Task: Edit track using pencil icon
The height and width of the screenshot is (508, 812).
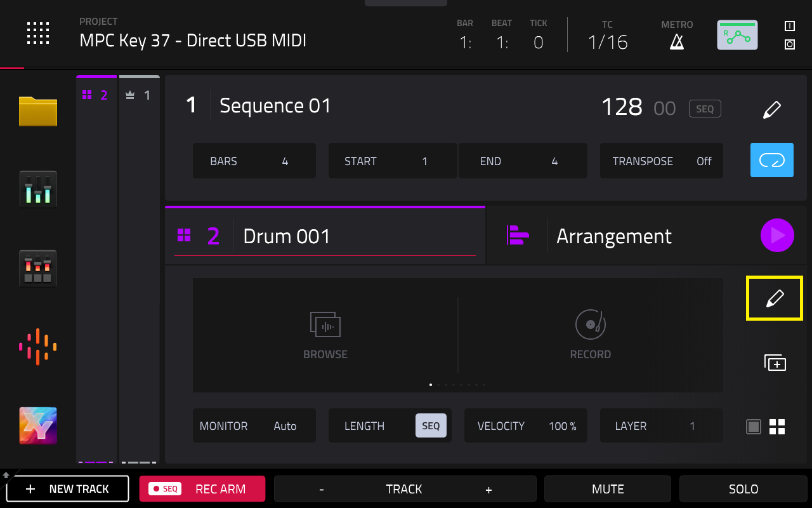Action: pos(775,298)
